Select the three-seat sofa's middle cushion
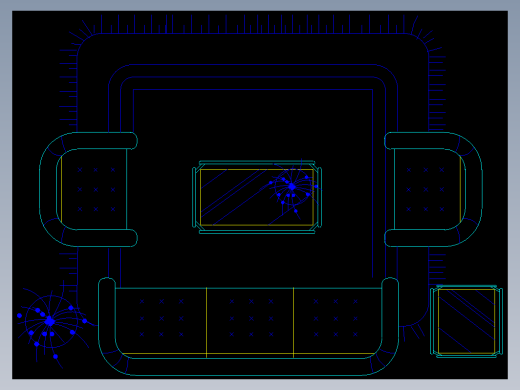The height and width of the screenshot is (390, 520). click(250, 321)
